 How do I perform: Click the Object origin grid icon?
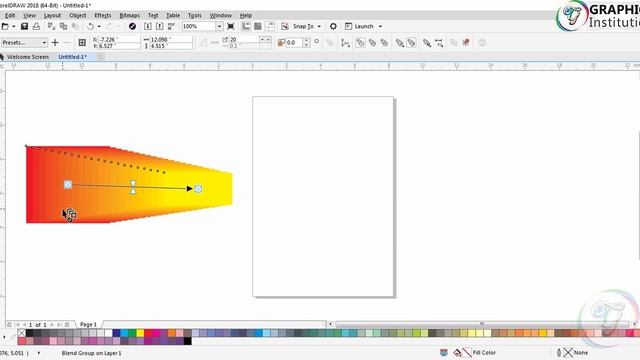coord(82,42)
